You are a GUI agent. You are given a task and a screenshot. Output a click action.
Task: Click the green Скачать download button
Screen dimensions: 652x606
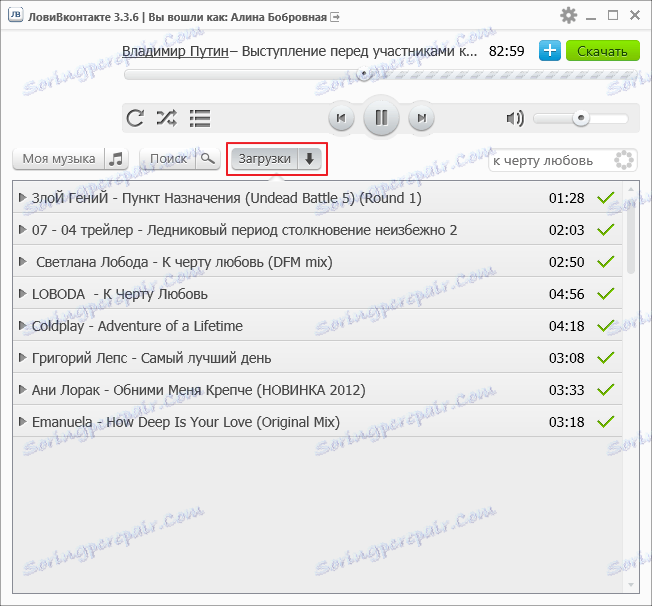[x=603, y=51]
